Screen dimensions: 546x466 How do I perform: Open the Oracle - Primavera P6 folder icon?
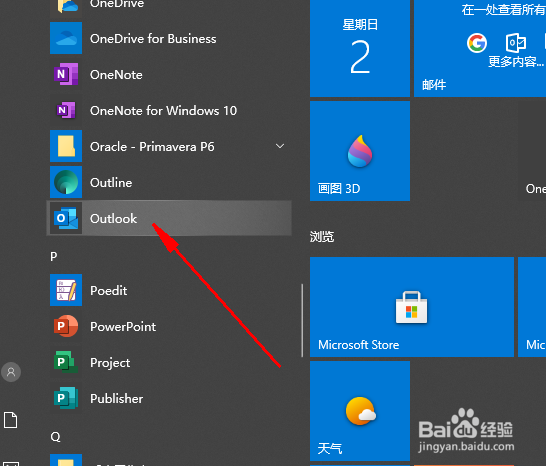click(x=66, y=146)
